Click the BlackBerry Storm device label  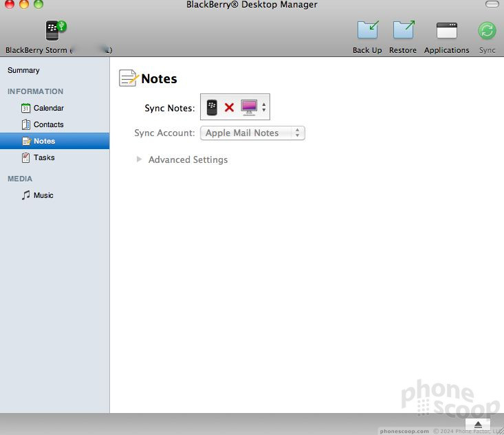pyautogui.click(x=59, y=50)
